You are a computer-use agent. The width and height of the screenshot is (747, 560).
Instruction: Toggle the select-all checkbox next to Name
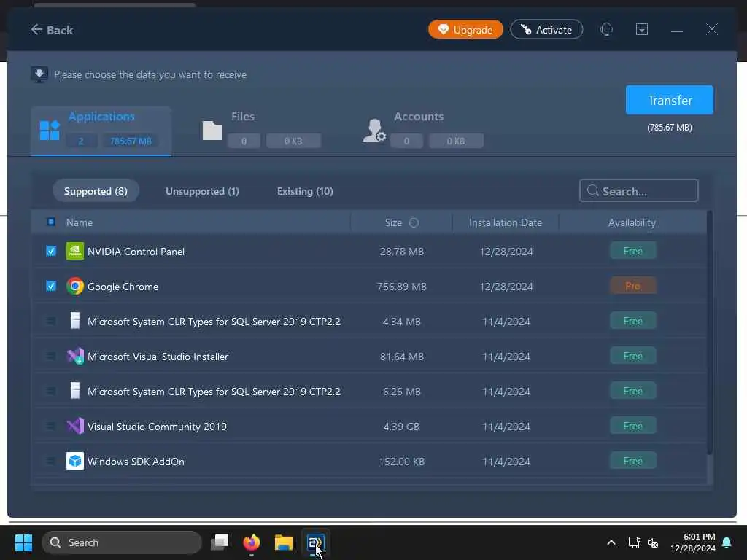pos(51,222)
